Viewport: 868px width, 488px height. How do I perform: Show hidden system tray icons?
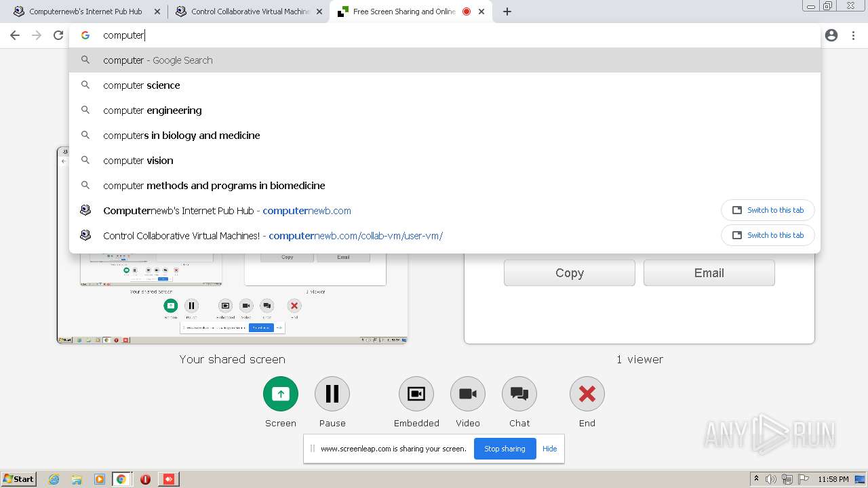tap(756, 479)
